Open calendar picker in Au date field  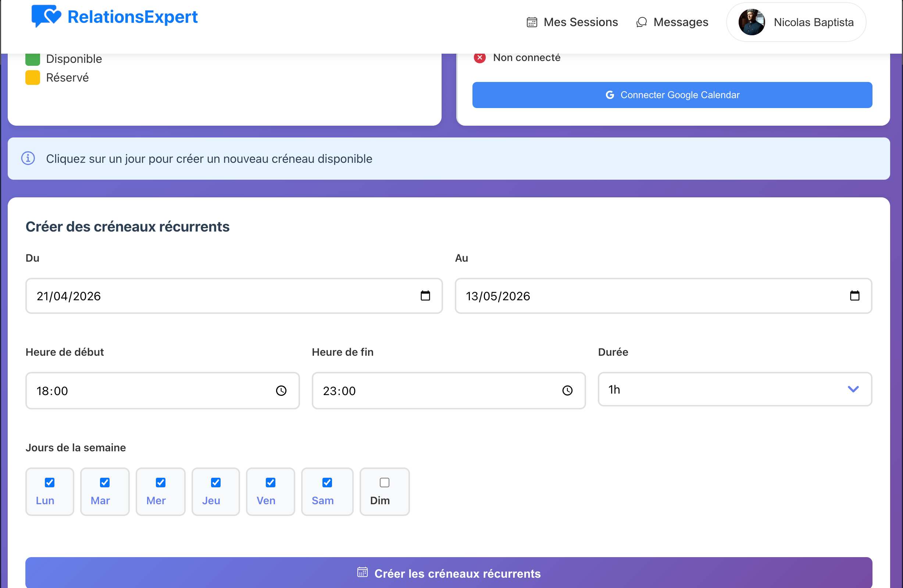pos(854,295)
